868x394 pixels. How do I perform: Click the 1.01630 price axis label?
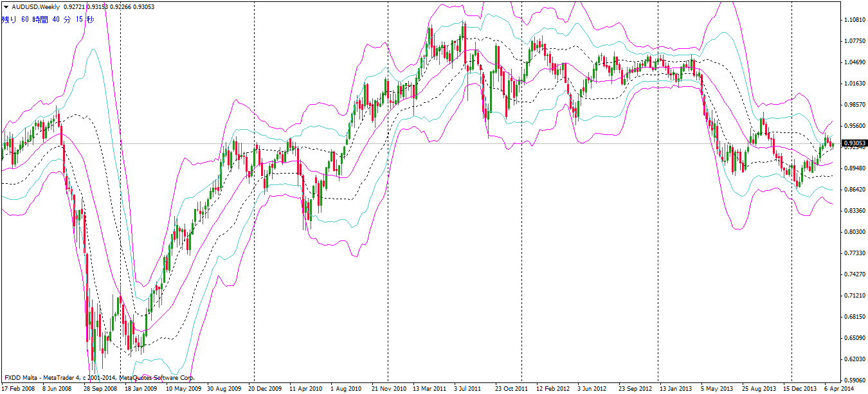[854, 84]
